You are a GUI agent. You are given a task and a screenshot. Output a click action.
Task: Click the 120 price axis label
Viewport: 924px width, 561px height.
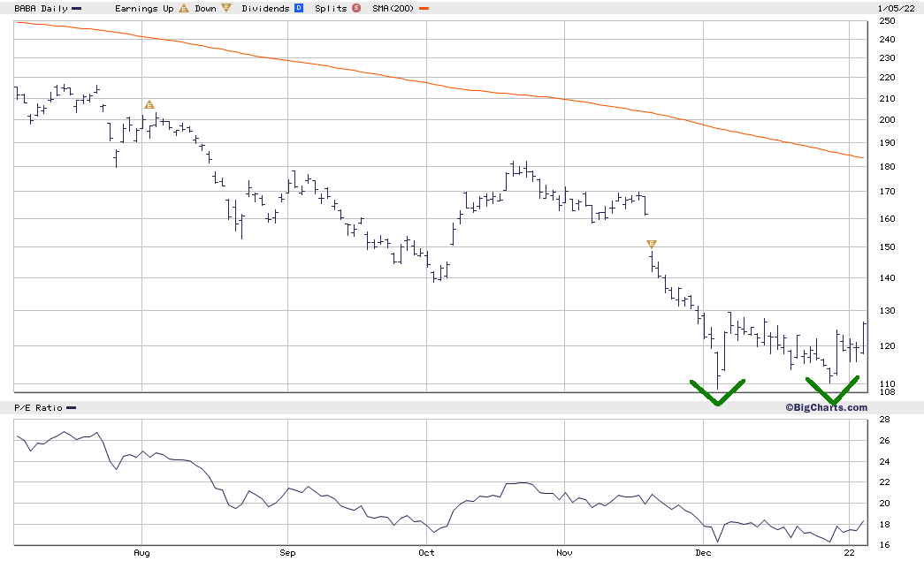click(887, 346)
